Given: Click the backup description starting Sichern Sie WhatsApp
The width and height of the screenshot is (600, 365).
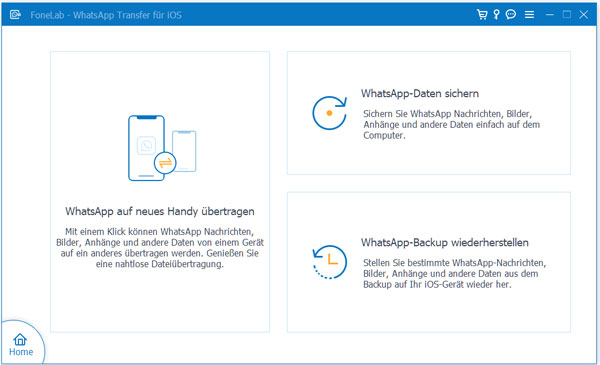Looking at the screenshot, I should (452, 124).
